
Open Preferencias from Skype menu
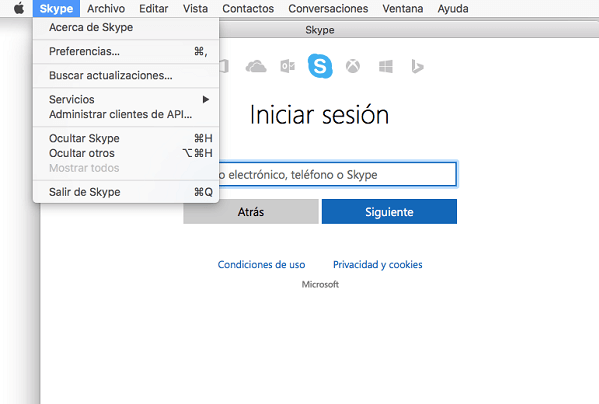pos(126,51)
